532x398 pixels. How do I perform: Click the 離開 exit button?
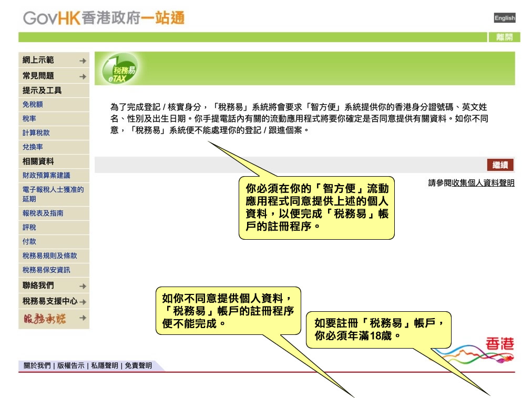(x=504, y=37)
